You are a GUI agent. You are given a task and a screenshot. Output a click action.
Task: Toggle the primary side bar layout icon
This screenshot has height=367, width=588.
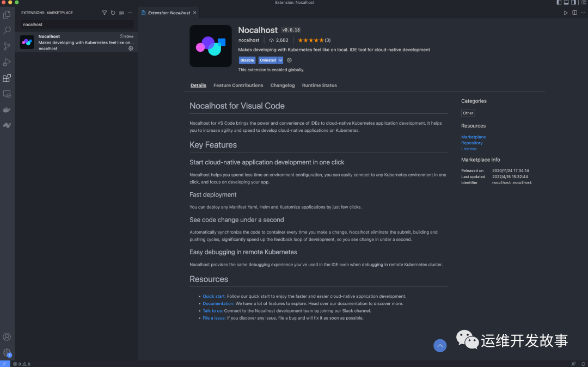[x=559, y=3]
